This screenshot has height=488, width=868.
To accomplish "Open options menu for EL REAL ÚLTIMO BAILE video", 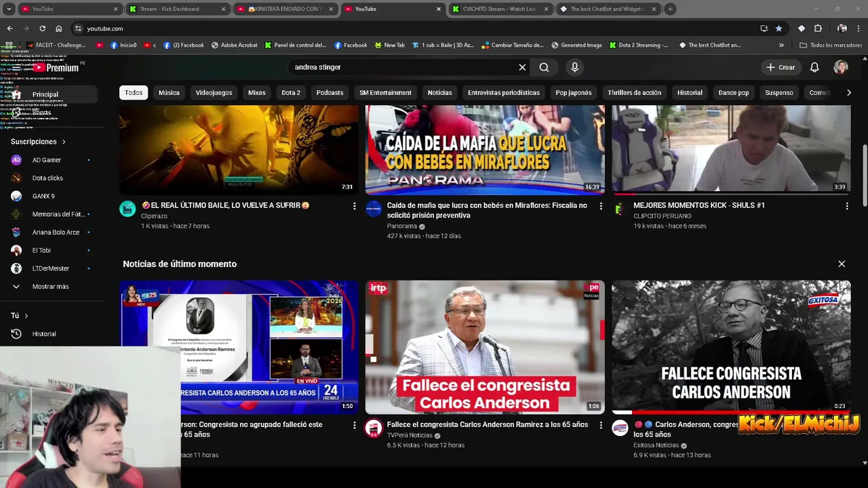I will pos(354,206).
